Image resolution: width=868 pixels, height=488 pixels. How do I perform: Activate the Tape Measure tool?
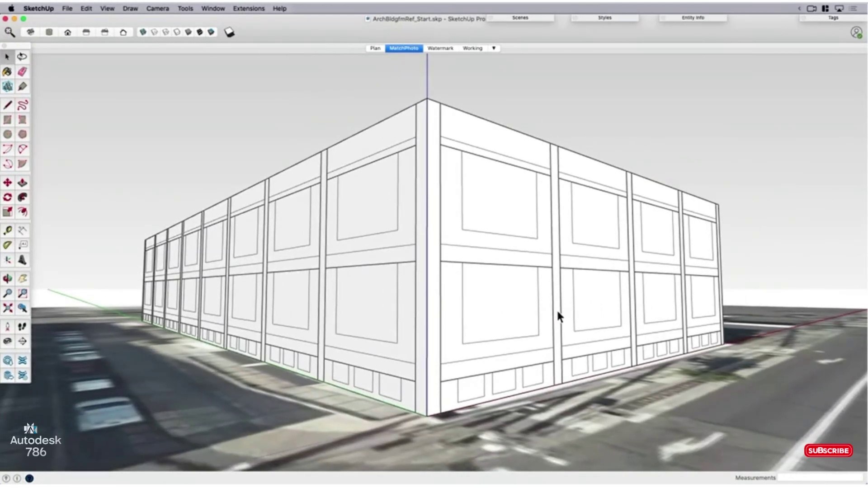pyautogui.click(x=7, y=230)
